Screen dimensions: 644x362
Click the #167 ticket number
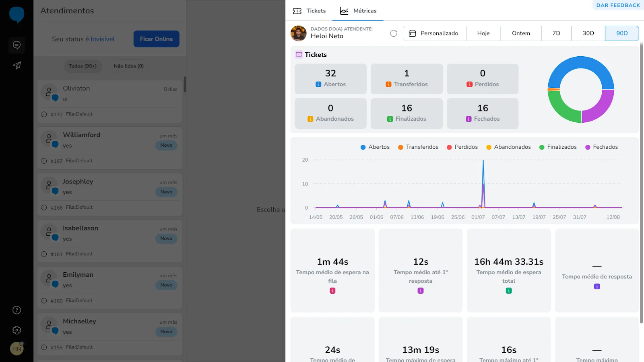[56, 161]
